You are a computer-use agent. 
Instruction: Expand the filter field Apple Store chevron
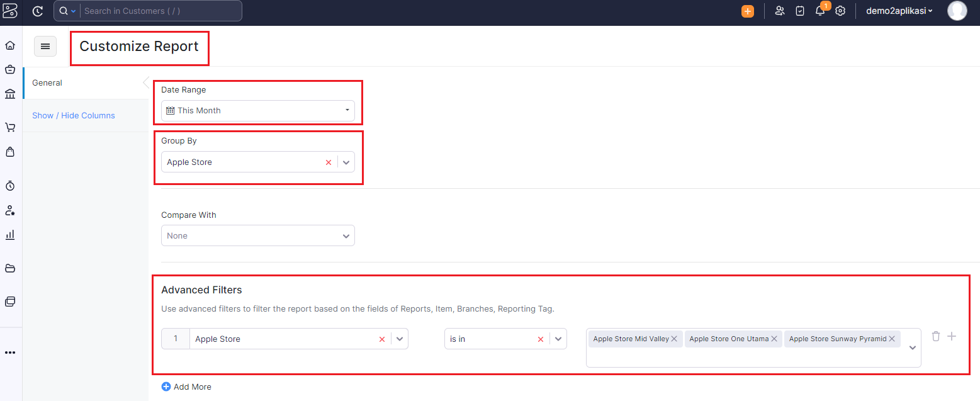click(x=400, y=339)
